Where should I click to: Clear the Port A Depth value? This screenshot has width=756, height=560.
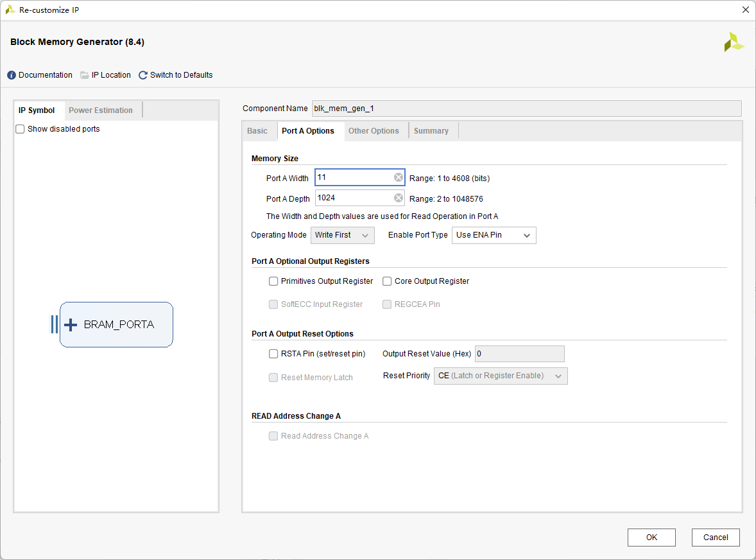pos(399,198)
